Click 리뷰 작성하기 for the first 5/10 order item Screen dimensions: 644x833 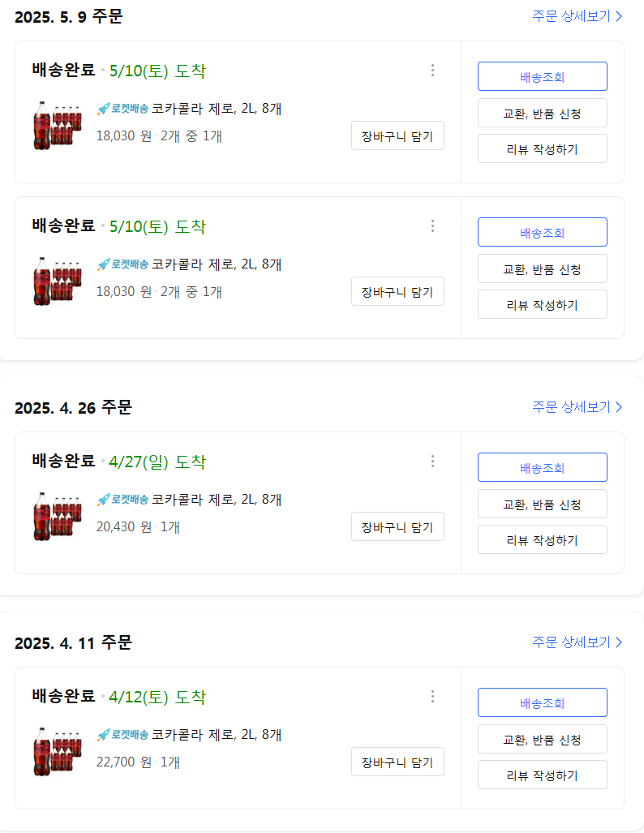pyautogui.click(x=542, y=148)
